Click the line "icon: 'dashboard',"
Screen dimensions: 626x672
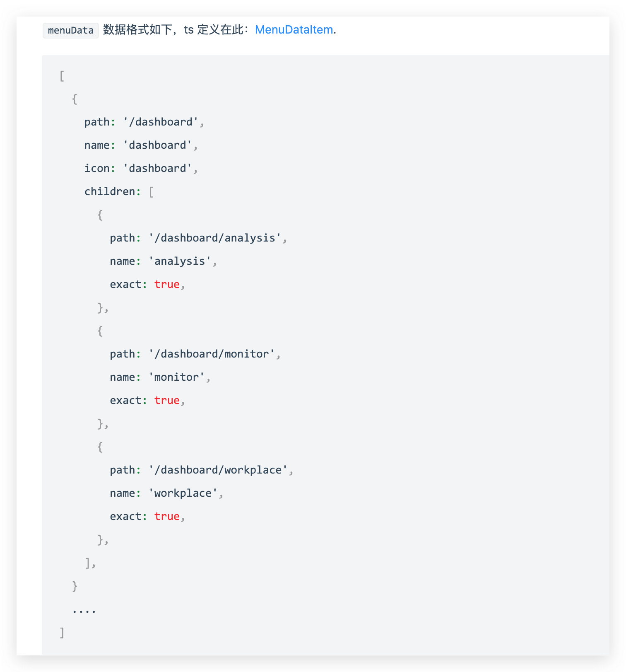(x=141, y=168)
